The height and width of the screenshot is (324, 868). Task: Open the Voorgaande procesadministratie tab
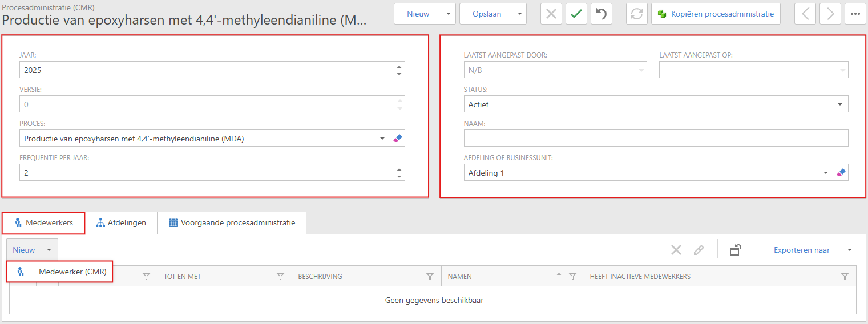[x=232, y=223]
